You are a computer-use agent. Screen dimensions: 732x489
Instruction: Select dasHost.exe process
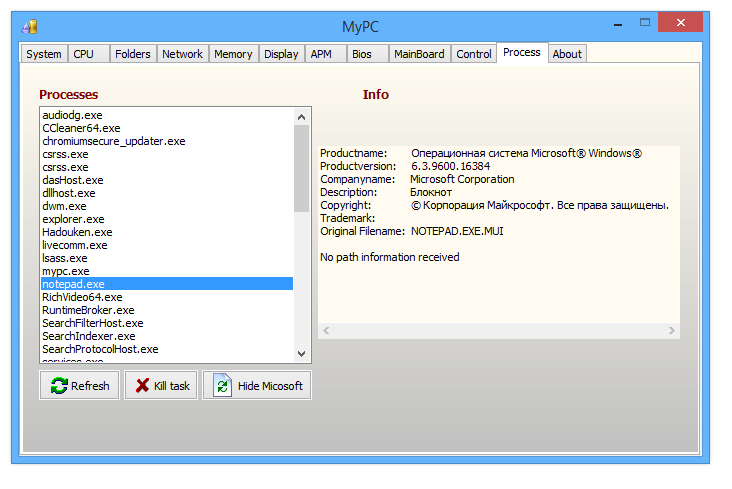tap(167, 180)
